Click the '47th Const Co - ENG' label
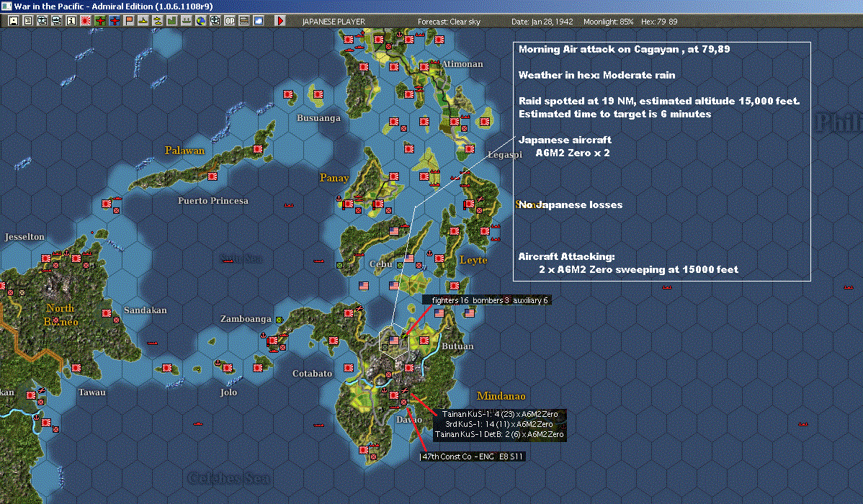863x504 pixels. (x=472, y=456)
